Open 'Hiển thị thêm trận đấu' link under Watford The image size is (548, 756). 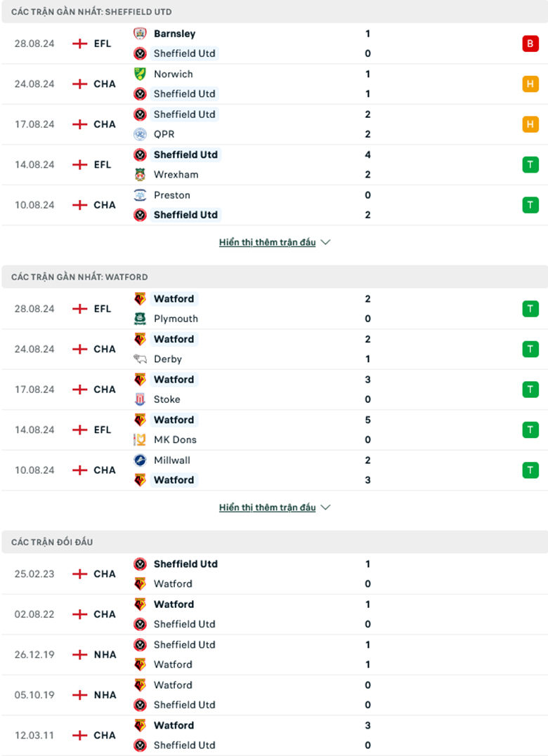tap(267, 508)
